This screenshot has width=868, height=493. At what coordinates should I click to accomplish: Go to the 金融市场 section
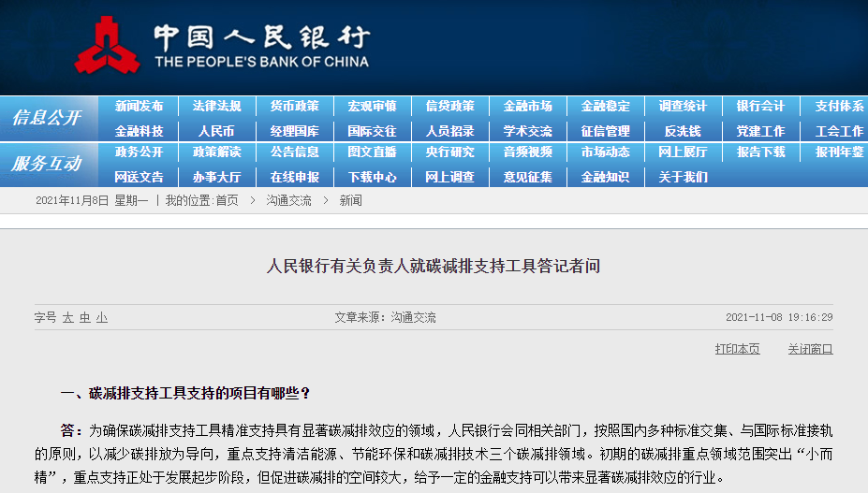click(x=527, y=107)
